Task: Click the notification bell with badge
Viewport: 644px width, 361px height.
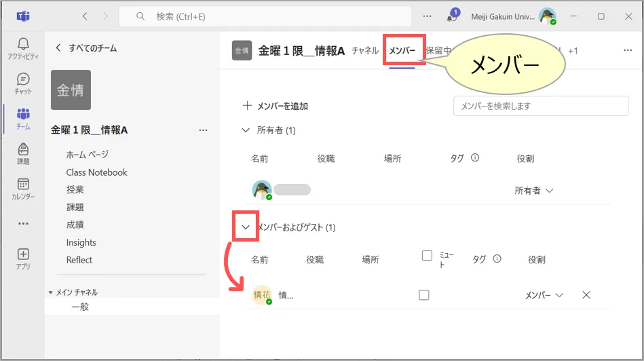Action: [452, 16]
